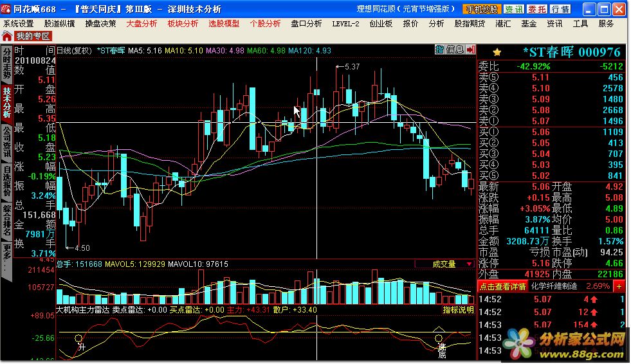Image resolution: width=631 pixels, height=364 pixels.
Task: Click the 买⑤ 5.02 order row
Action: [x=551, y=176]
